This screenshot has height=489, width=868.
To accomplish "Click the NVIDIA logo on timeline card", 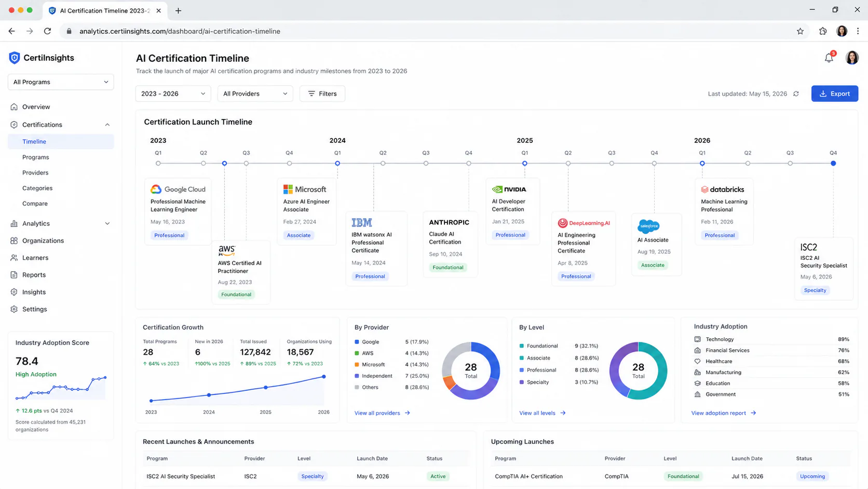I will click(x=509, y=189).
